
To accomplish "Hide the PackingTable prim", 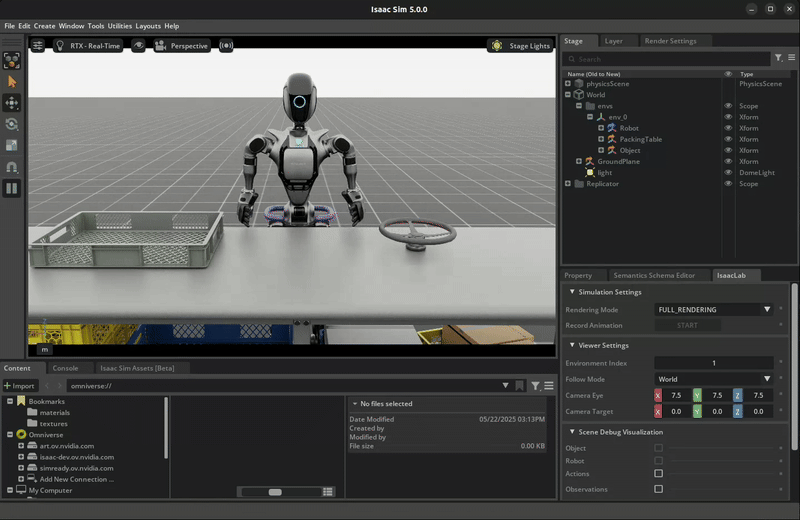I will 728,139.
